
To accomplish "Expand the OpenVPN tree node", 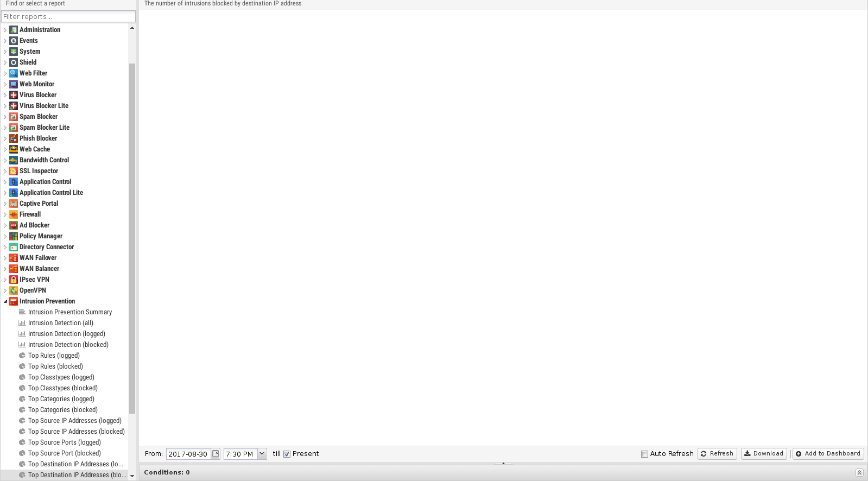I will point(5,290).
